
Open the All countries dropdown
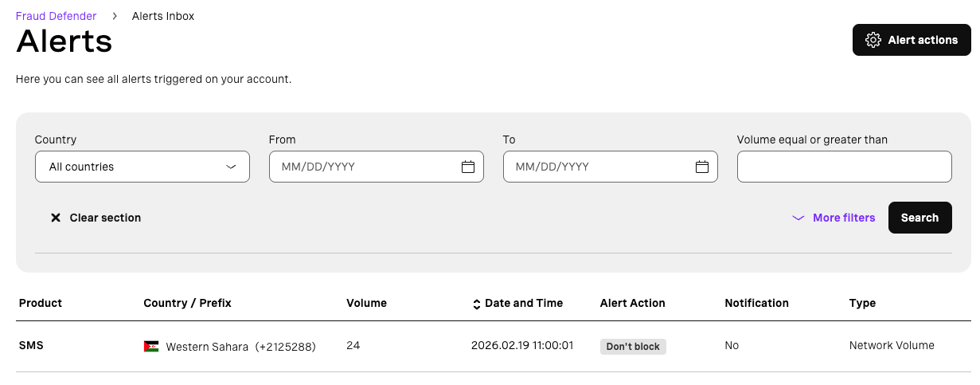click(143, 167)
